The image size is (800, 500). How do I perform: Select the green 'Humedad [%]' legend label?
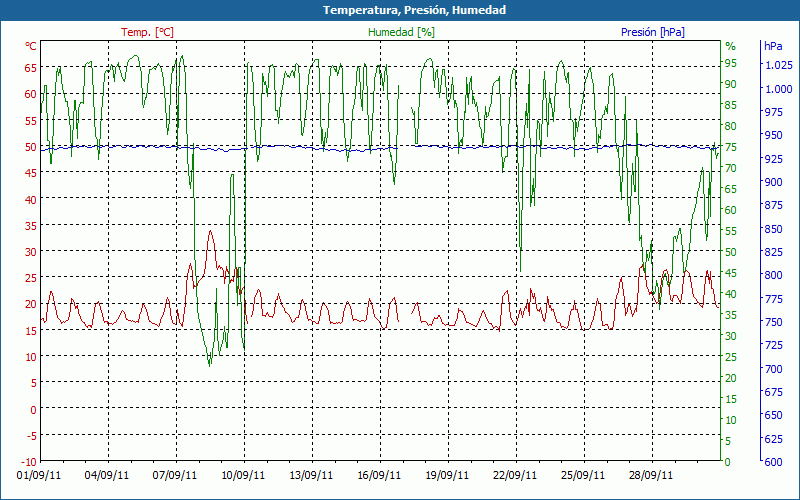[401, 32]
